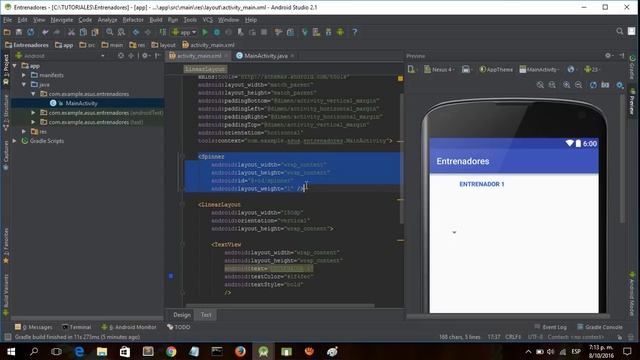
Task: Click the Open folder toolbar icon
Action: click(7, 32)
